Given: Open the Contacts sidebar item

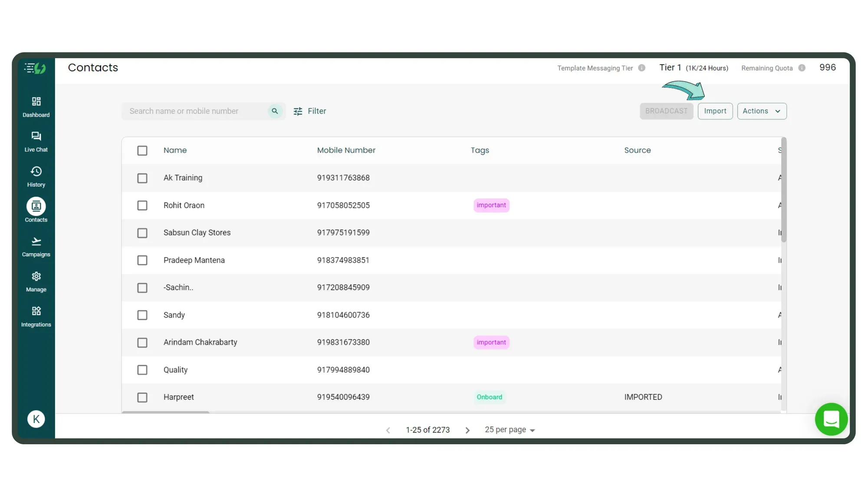Looking at the screenshot, I should [x=36, y=207].
